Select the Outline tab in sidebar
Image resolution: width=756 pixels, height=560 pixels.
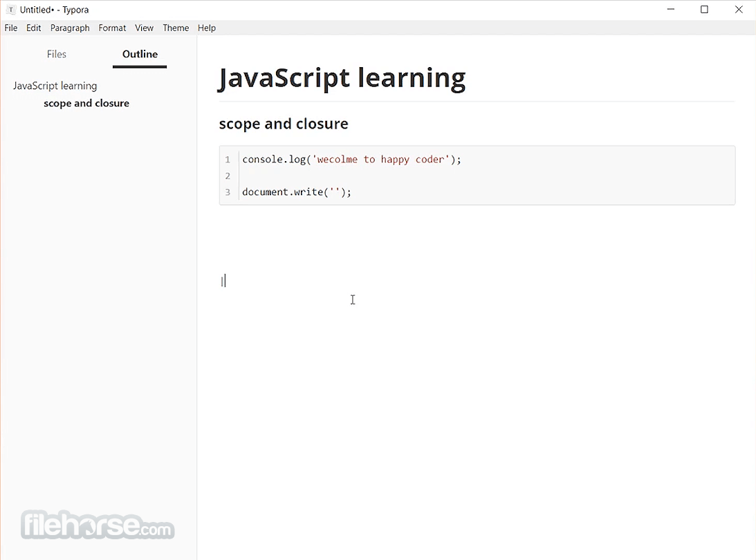[140, 54]
